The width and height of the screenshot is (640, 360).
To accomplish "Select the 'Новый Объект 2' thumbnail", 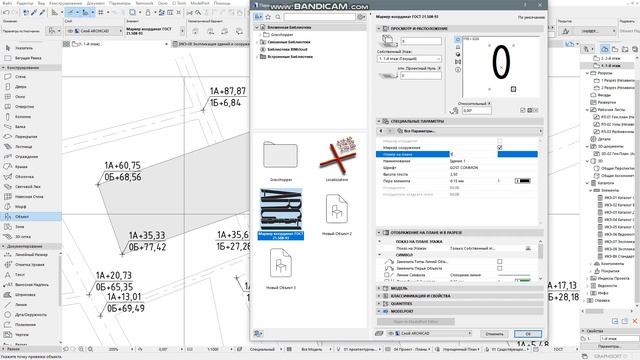I will pyautogui.click(x=337, y=214).
